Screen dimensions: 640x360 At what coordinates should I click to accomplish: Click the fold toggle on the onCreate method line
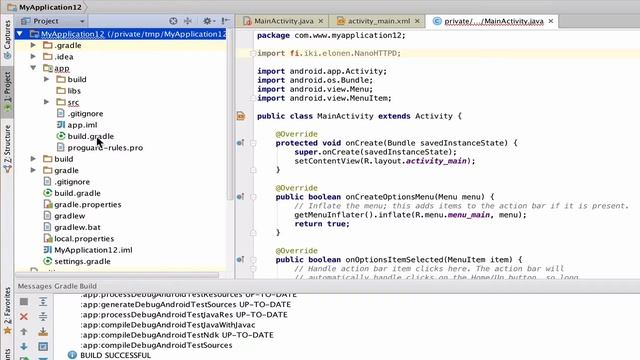253,143
